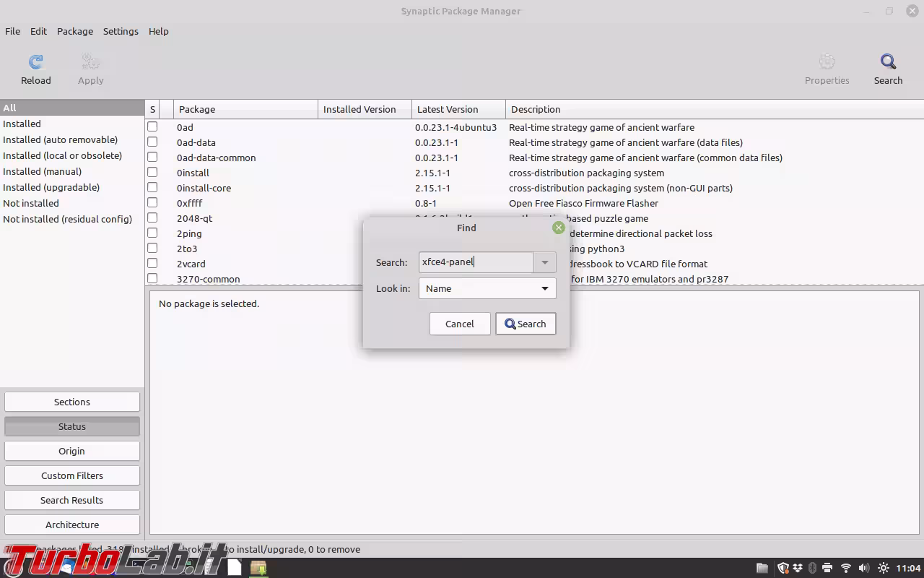Check the box for 2048-qt package

[152, 218]
